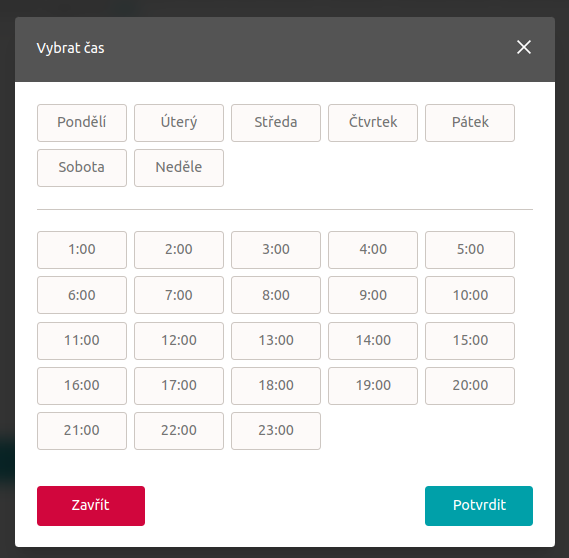Choose Středa as the day
Viewport: 569px width, 558px height.
[x=276, y=123]
